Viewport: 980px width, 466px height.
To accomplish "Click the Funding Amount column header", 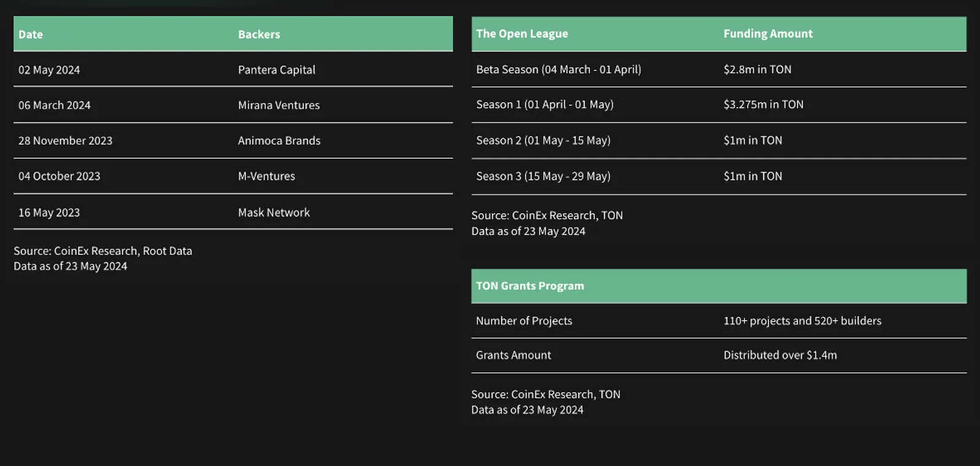I will (768, 34).
